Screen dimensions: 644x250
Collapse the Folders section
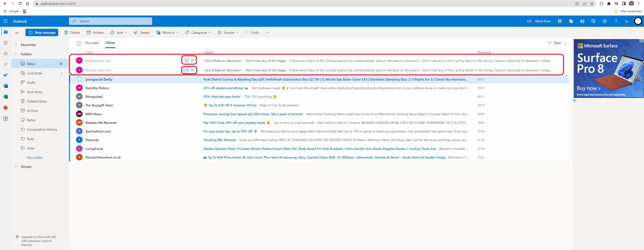16,54
